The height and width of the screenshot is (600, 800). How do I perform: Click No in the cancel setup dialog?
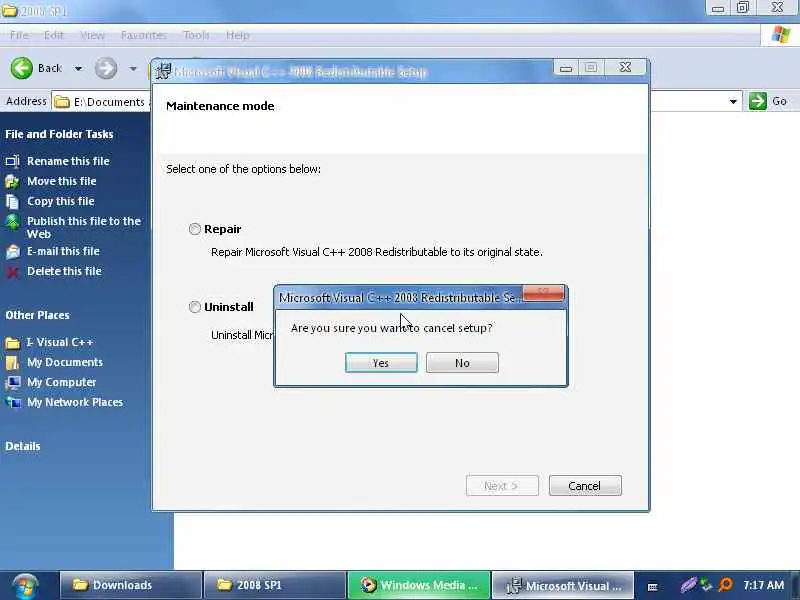click(x=462, y=363)
